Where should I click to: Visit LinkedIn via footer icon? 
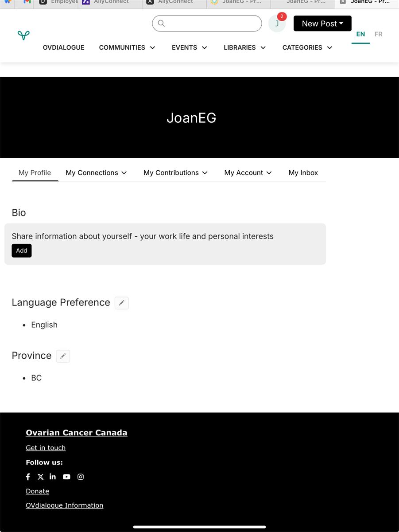53,477
